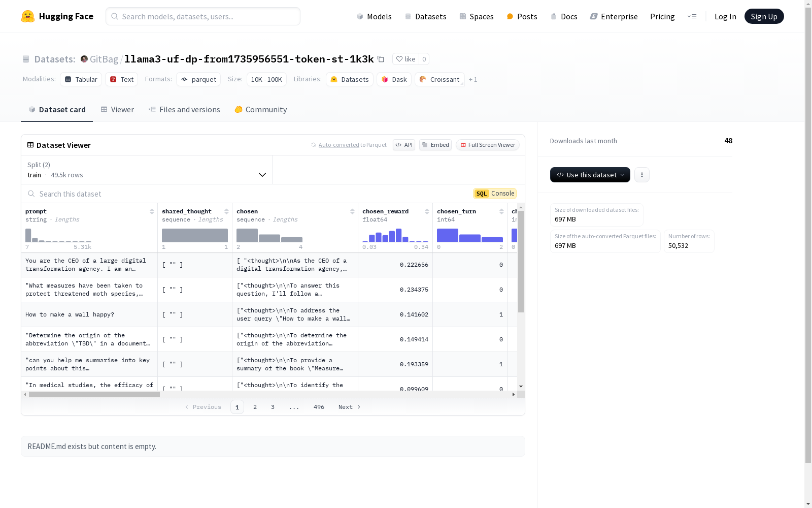812x508 pixels.
Task: Jump to page 2 of the table
Action: [x=255, y=407]
